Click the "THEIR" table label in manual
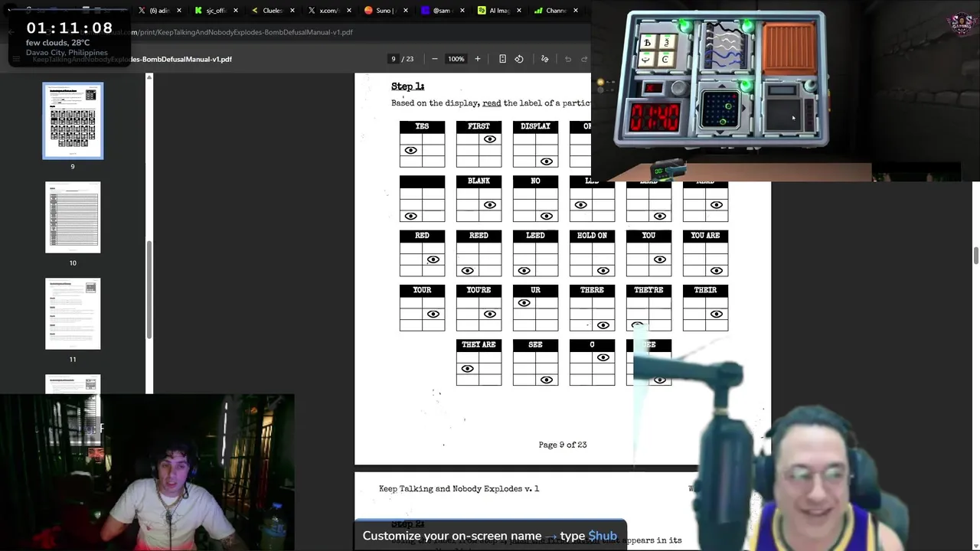This screenshot has width=980, height=551. (705, 290)
